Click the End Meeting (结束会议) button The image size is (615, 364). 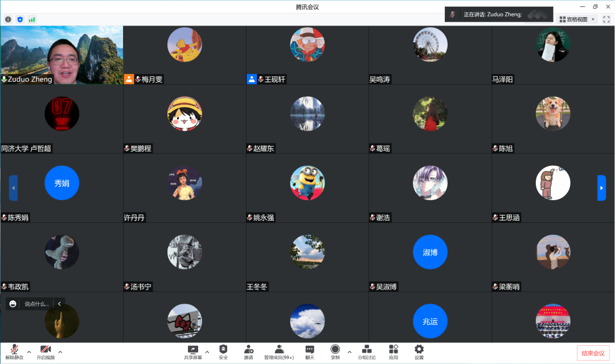click(593, 353)
